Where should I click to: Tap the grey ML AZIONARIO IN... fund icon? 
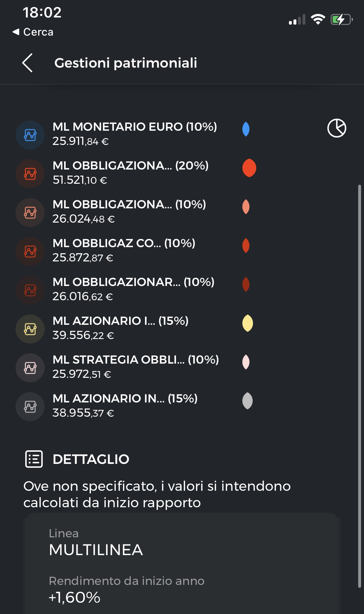tap(30, 407)
